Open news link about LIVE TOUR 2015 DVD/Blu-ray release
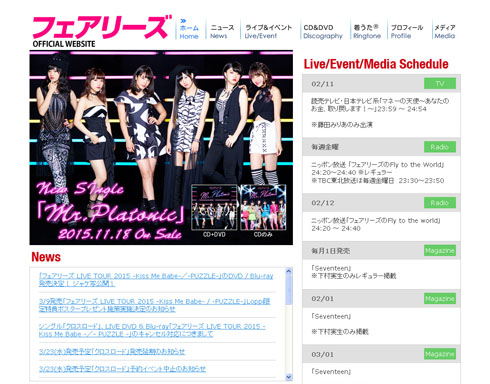This screenshot has width=490, height=384. [156, 280]
